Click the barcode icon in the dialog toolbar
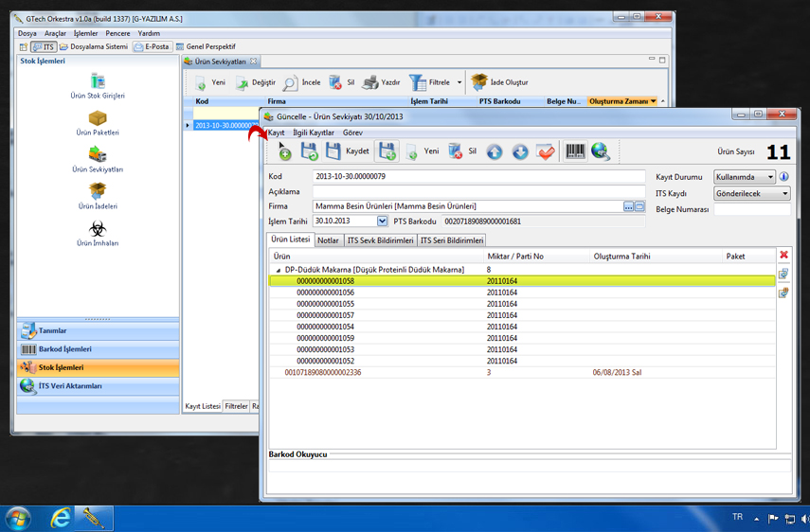 (575, 151)
